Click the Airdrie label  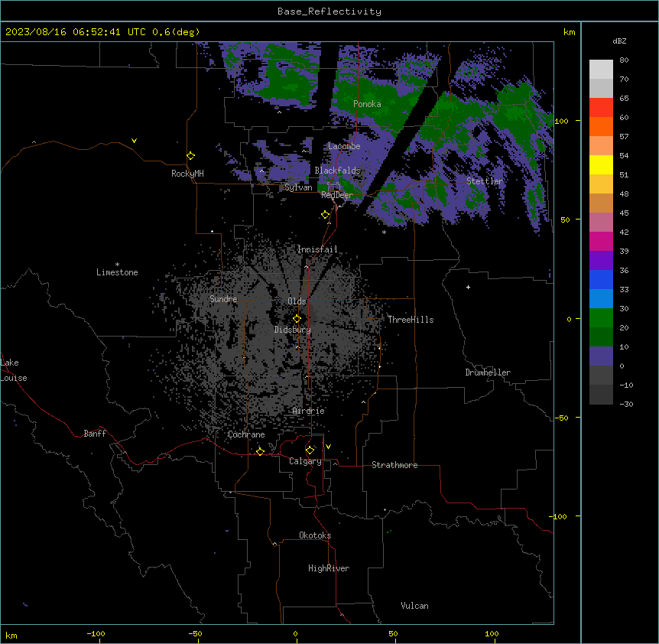(309, 411)
